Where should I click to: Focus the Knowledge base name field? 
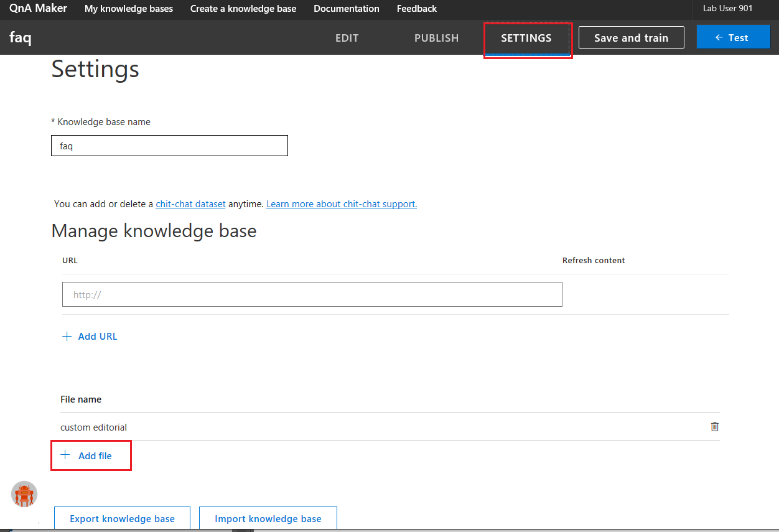point(169,146)
